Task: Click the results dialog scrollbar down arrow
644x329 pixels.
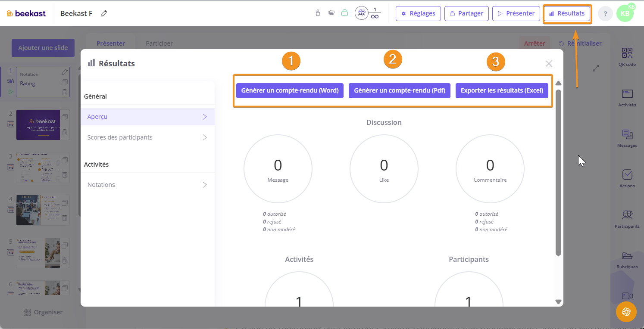Action: tap(558, 302)
